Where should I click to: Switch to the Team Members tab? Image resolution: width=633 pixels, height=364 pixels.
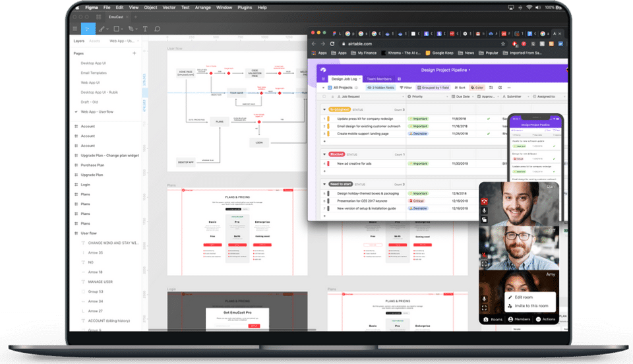pyautogui.click(x=378, y=79)
